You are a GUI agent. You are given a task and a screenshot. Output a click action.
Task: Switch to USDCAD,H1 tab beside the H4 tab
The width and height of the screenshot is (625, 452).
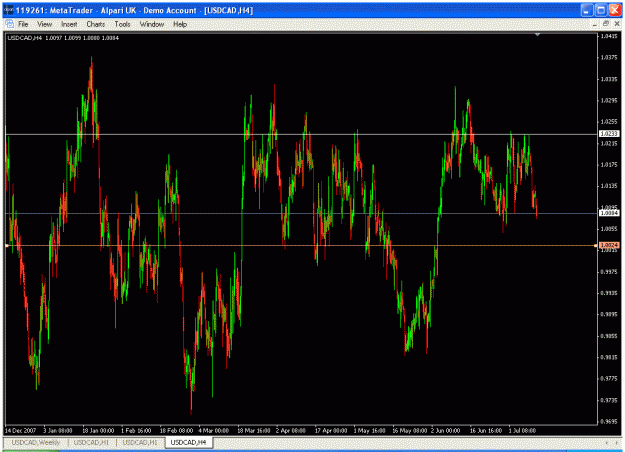pos(140,442)
